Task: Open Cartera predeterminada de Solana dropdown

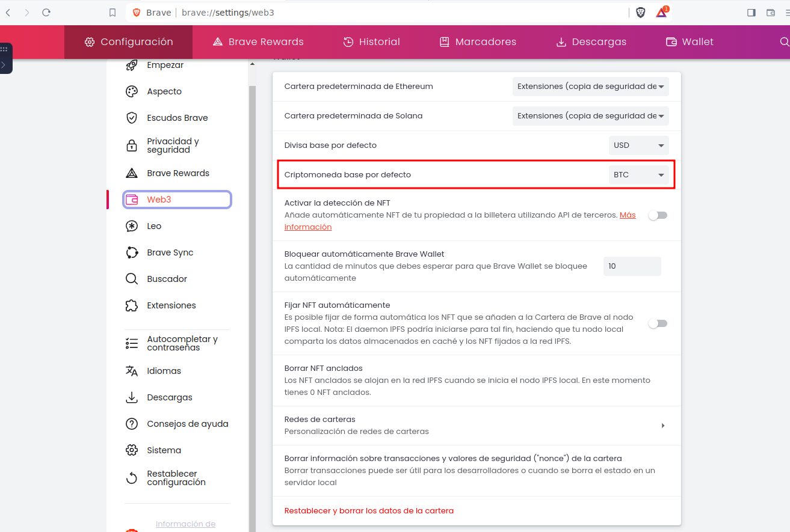Action: tap(591, 116)
